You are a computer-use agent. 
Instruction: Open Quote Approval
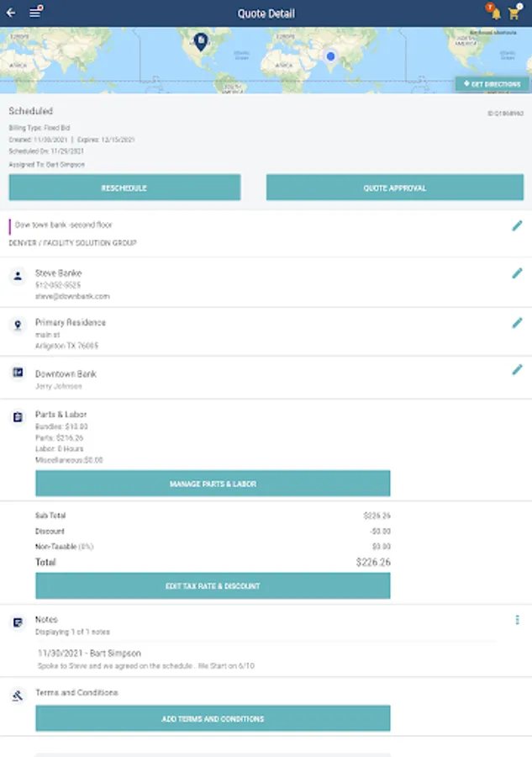(x=394, y=188)
